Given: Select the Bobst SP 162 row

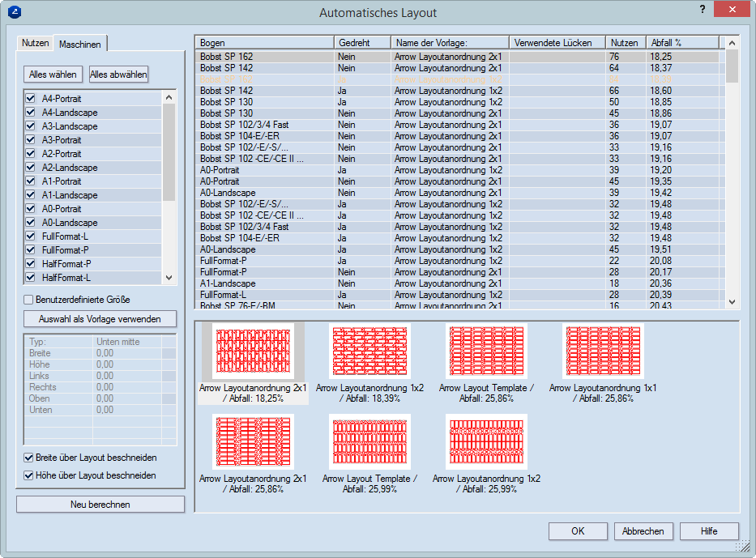Looking at the screenshot, I should 265,58.
